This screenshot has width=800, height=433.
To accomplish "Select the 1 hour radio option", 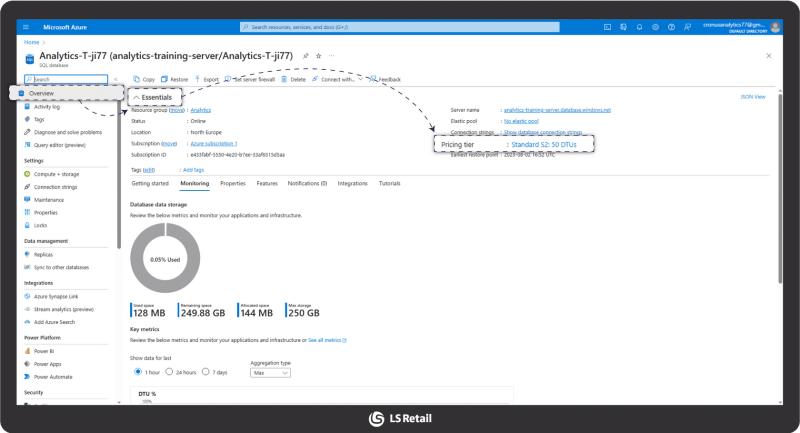I will click(x=138, y=372).
